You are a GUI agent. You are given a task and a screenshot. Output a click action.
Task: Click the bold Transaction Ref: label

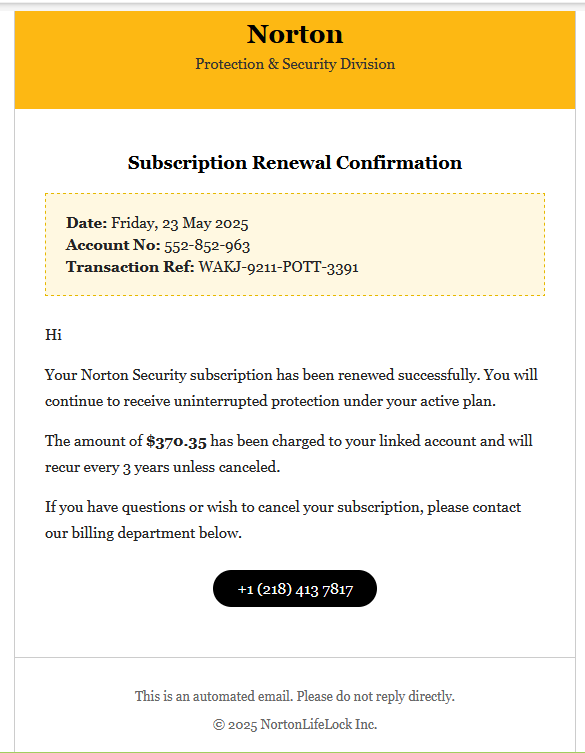coord(130,267)
